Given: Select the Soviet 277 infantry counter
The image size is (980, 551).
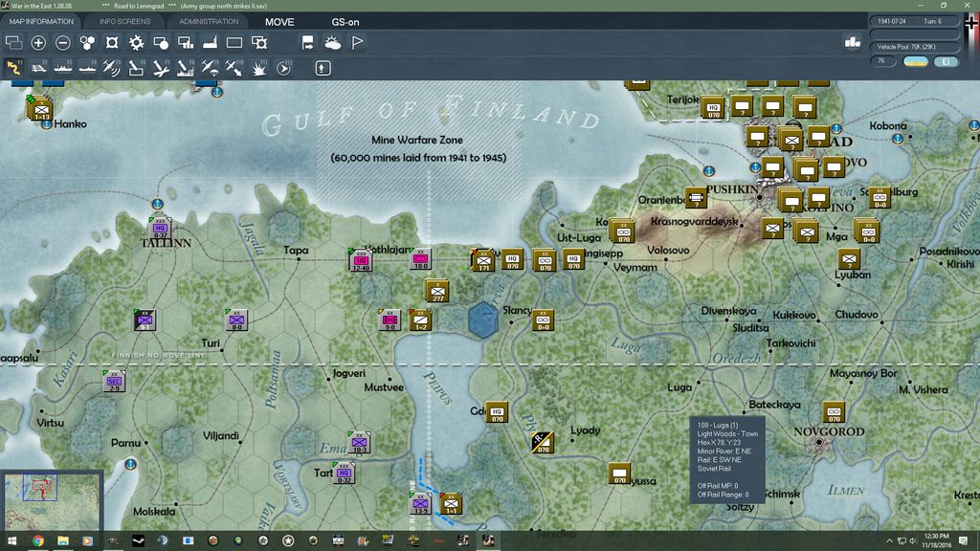Looking at the screenshot, I should tap(436, 291).
